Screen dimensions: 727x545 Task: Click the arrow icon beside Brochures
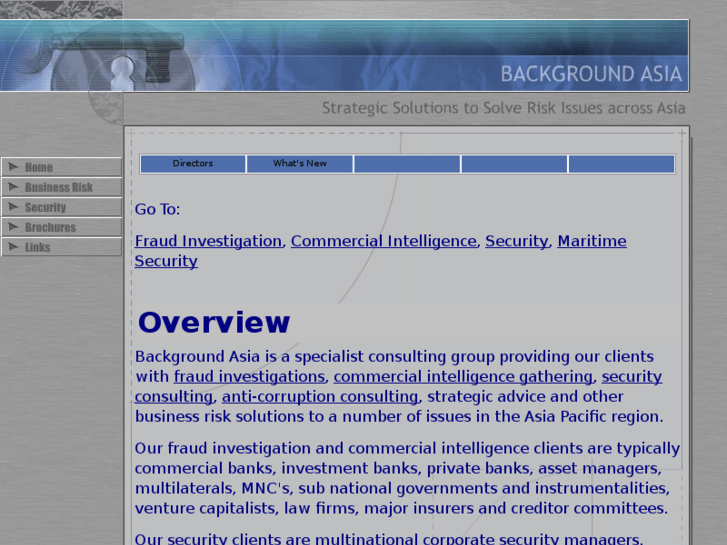pos(13,226)
